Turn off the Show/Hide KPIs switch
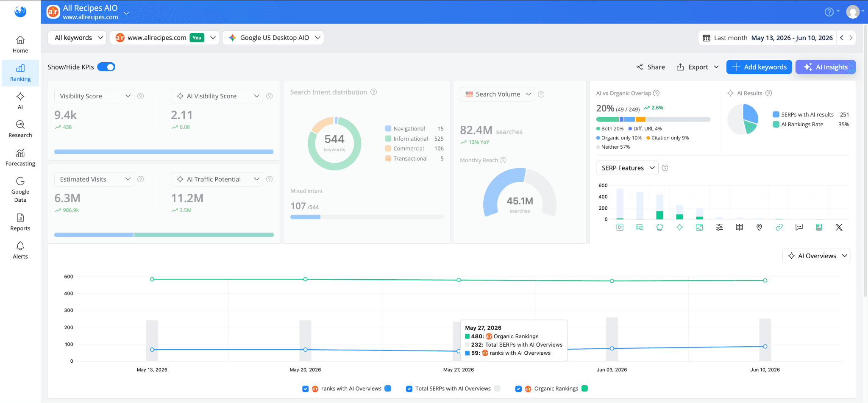This screenshot has height=403, width=868. click(106, 67)
